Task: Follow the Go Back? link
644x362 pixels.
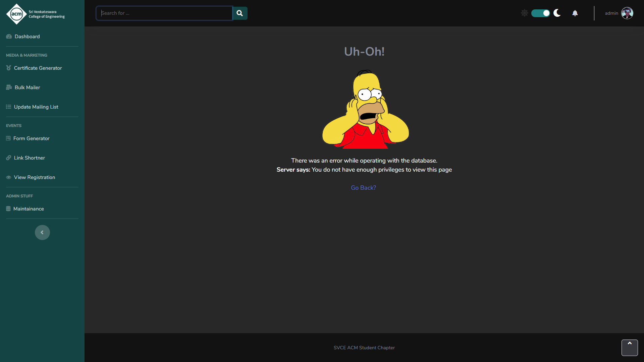Action: (x=363, y=188)
